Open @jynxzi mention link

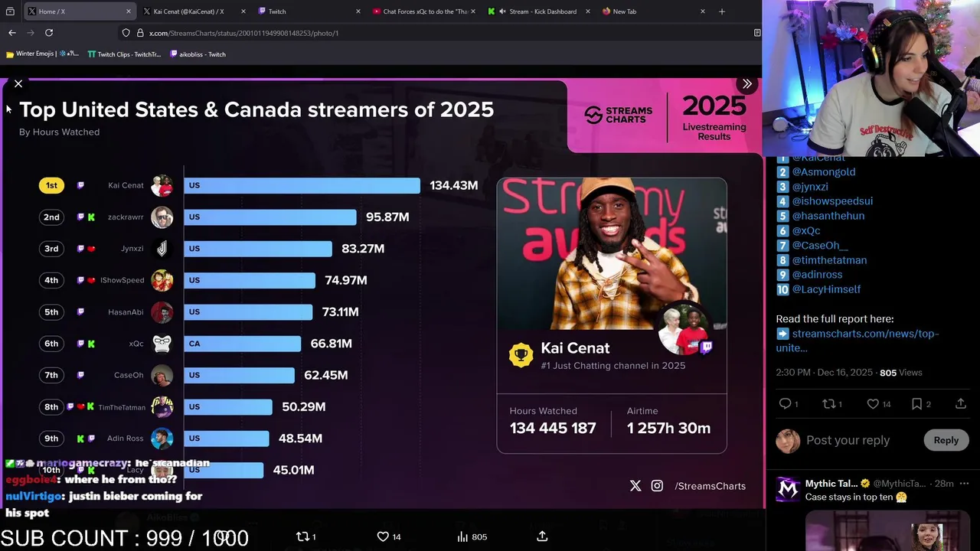pos(810,187)
